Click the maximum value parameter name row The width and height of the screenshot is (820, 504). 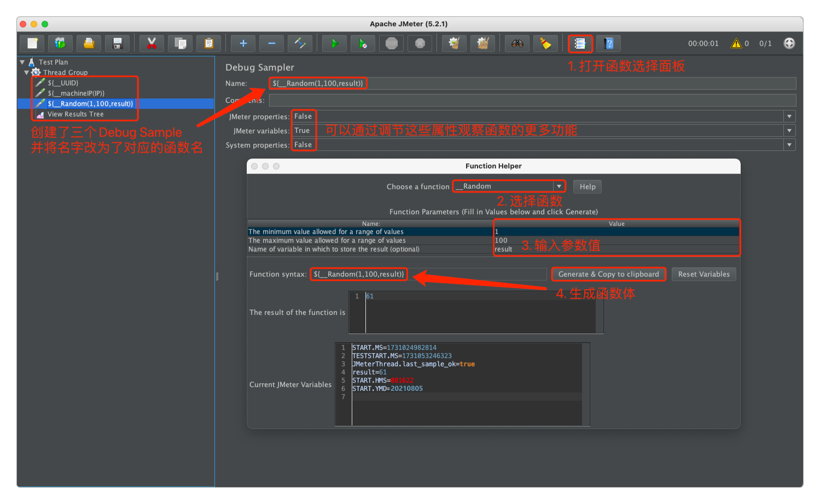(371, 241)
